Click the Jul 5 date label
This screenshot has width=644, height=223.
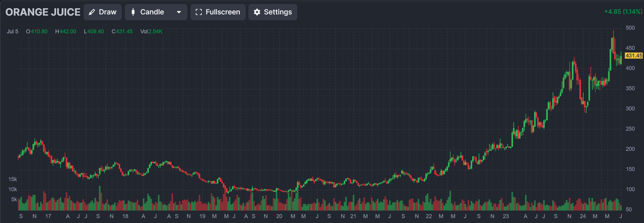tap(13, 32)
